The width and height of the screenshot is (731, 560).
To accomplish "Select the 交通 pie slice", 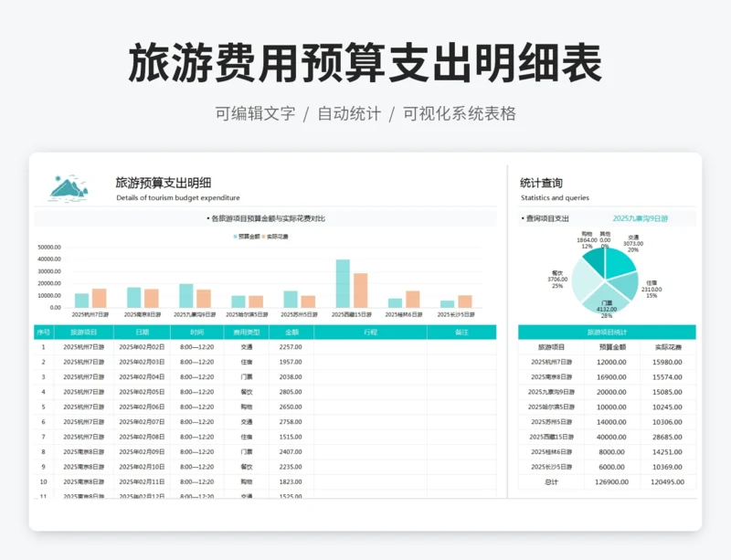I will [x=620, y=262].
